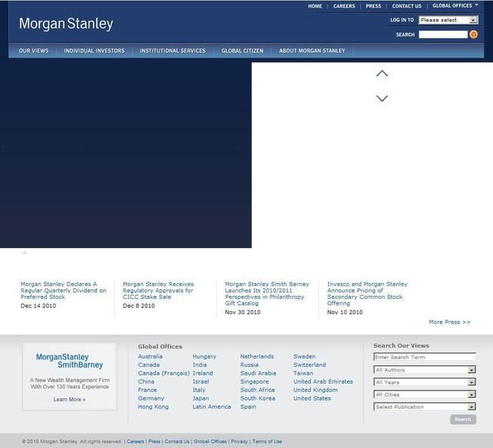Open the Sweden office link
The height and width of the screenshot is (448, 493).
pos(305,356)
